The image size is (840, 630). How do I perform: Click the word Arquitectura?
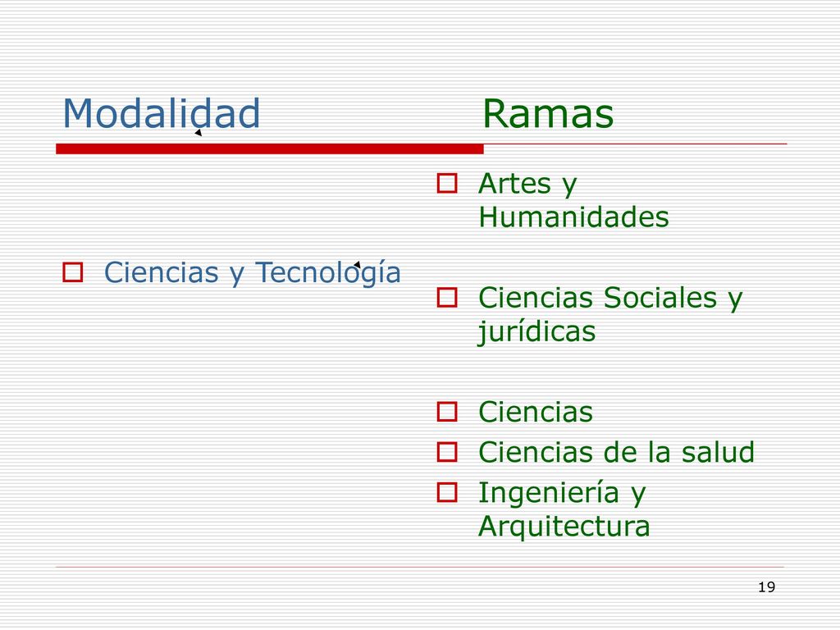pyautogui.click(x=564, y=526)
